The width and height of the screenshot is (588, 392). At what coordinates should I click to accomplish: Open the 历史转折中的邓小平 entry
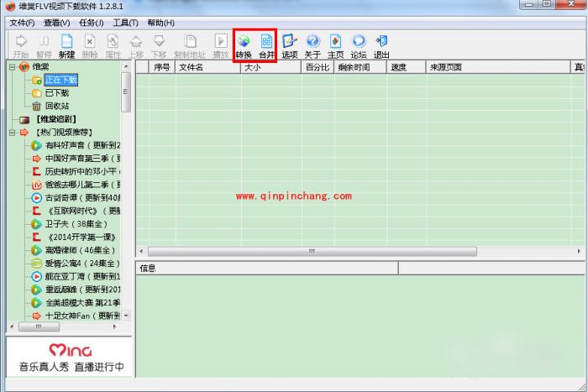tap(82, 171)
